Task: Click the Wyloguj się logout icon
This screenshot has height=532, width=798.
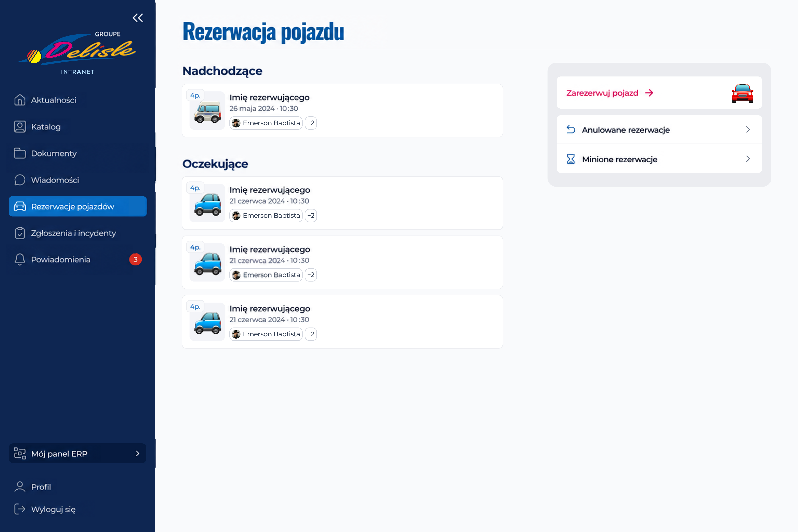Action: (x=20, y=509)
